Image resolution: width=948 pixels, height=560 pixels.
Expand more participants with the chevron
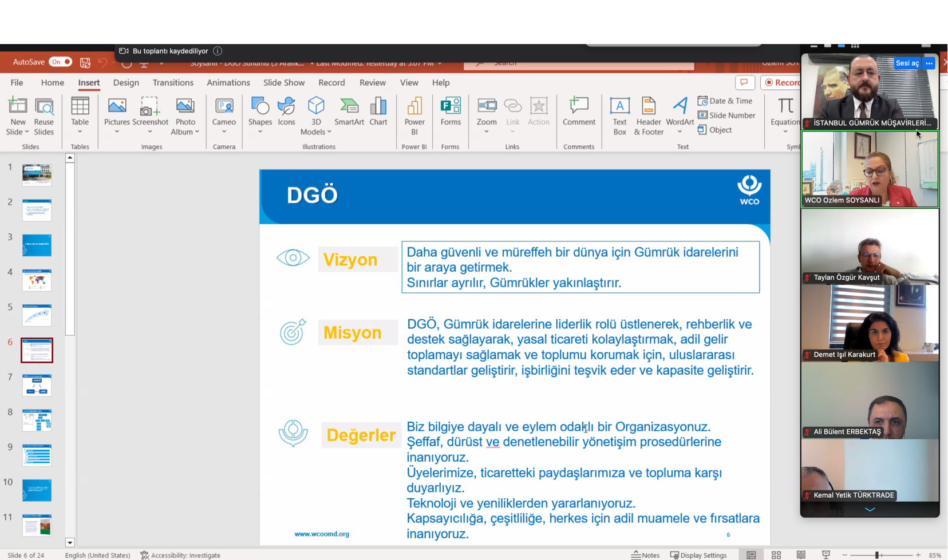coord(870,509)
